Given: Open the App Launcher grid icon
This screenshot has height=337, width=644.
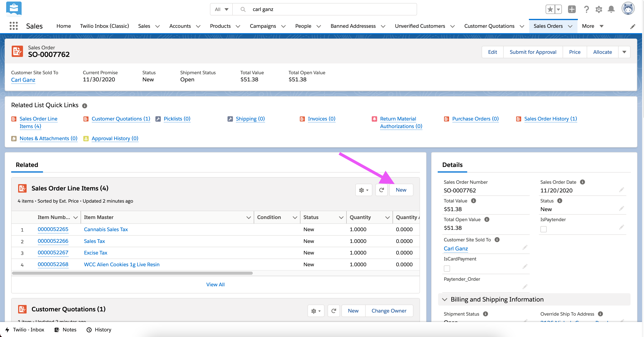Looking at the screenshot, I should (x=13, y=26).
